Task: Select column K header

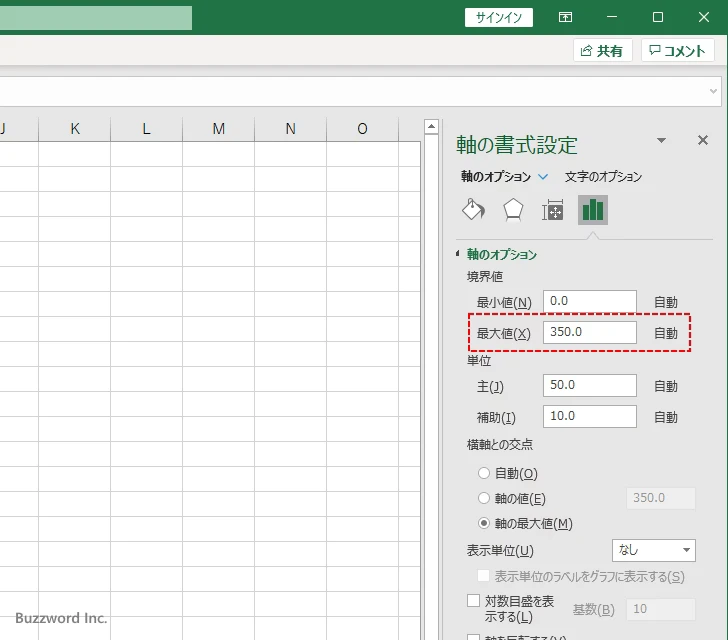Action: (x=75, y=129)
